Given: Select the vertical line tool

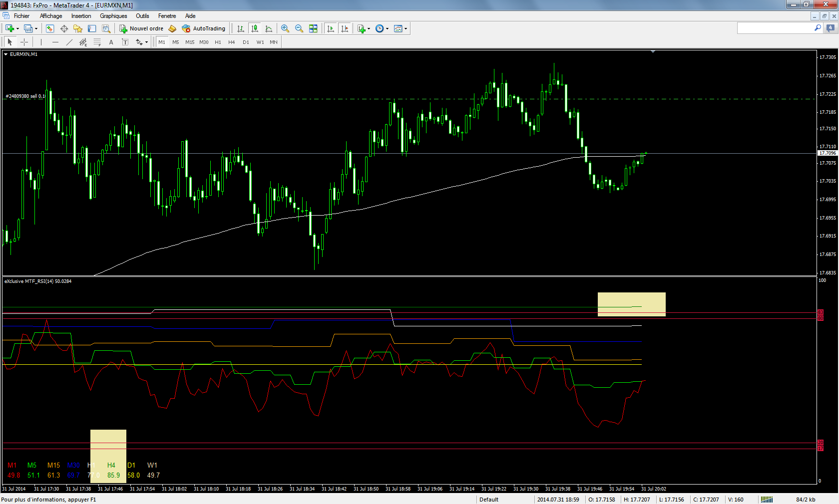Looking at the screenshot, I should point(41,42).
